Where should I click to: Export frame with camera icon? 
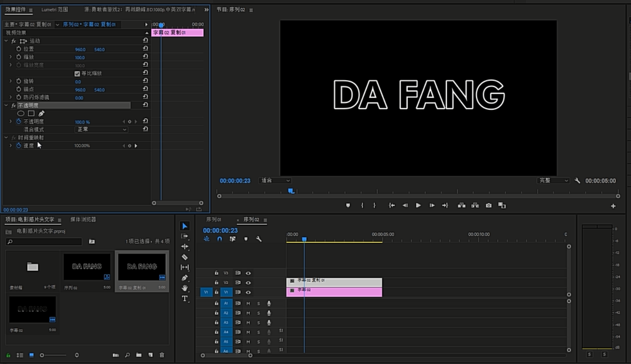pos(489,206)
